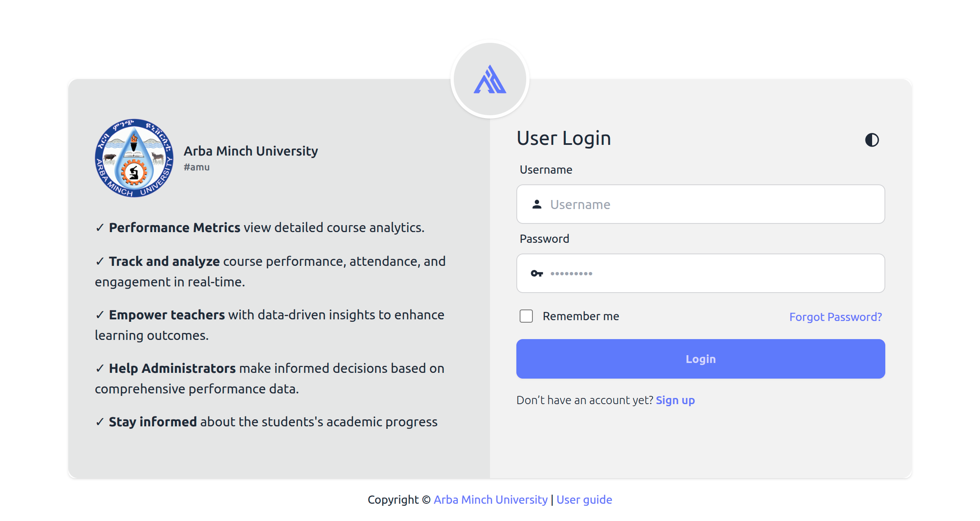980x521 pixels.
Task: Click the Username label above the input
Action: (x=545, y=169)
